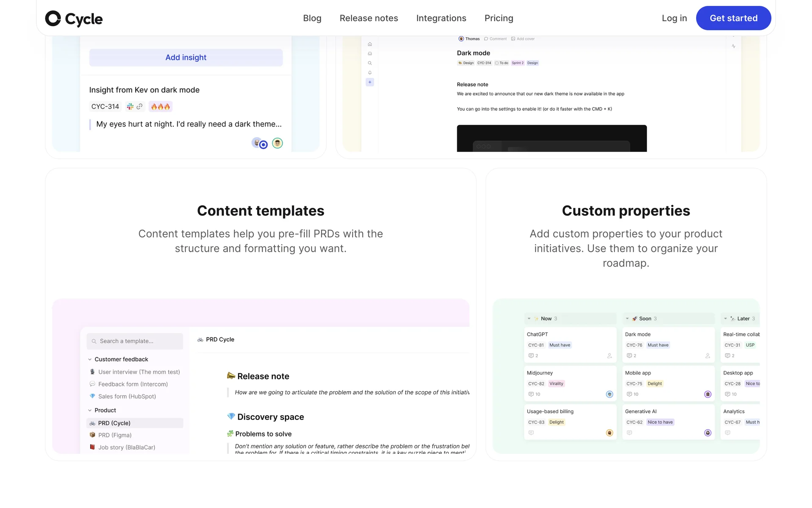Image resolution: width=812 pixels, height=508 pixels.
Task: Click the Slack icon next to CYC-314
Action: click(x=130, y=107)
